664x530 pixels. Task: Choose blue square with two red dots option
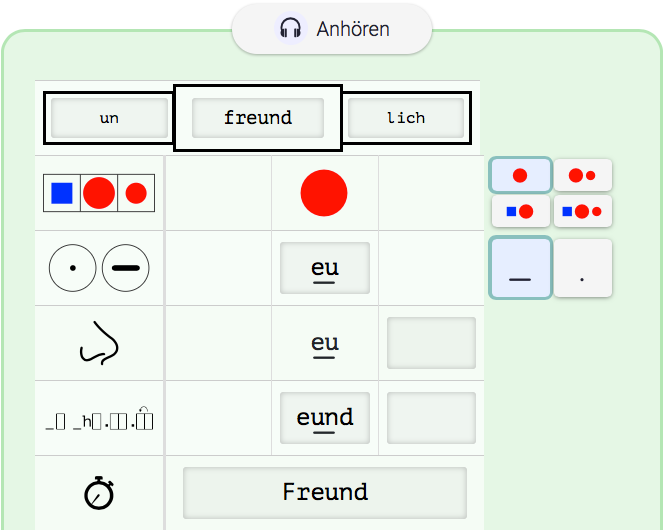582,211
